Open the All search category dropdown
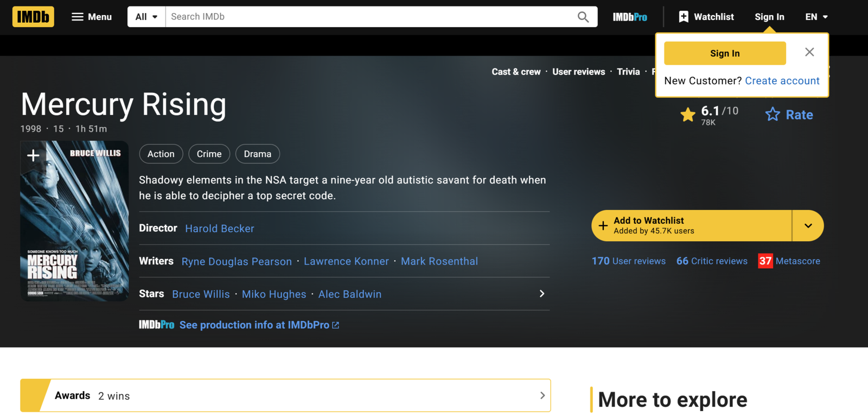The image size is (868, 416). pos(146,17)
